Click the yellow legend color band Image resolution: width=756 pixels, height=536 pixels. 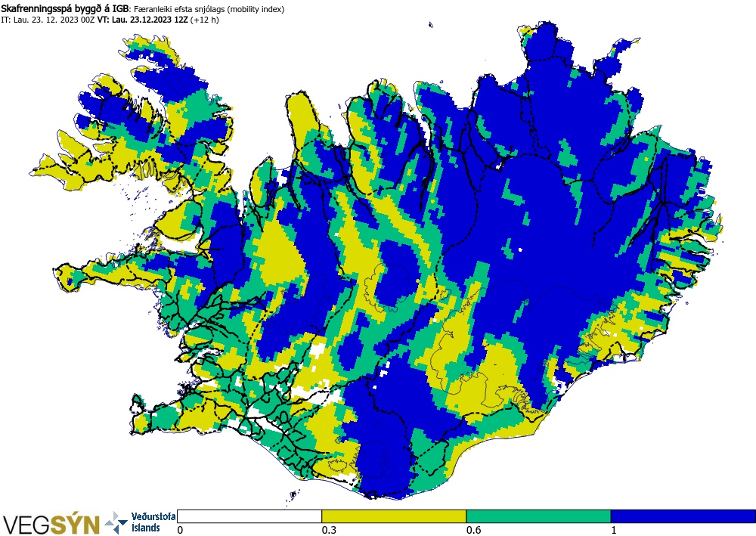(394, 516)
